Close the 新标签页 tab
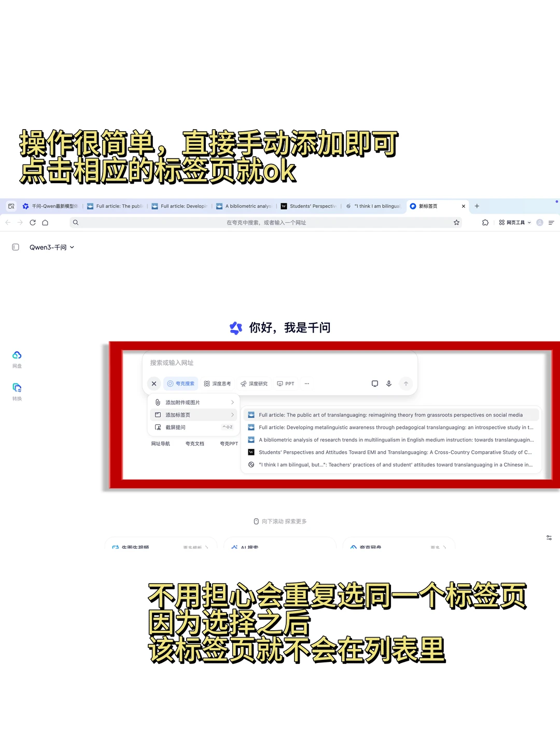Screen dimensions: 560x747 [x=464, y=206]
